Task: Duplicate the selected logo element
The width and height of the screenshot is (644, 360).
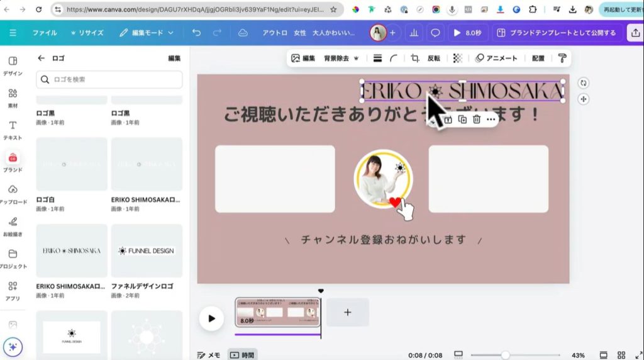Action: (462, 119)
